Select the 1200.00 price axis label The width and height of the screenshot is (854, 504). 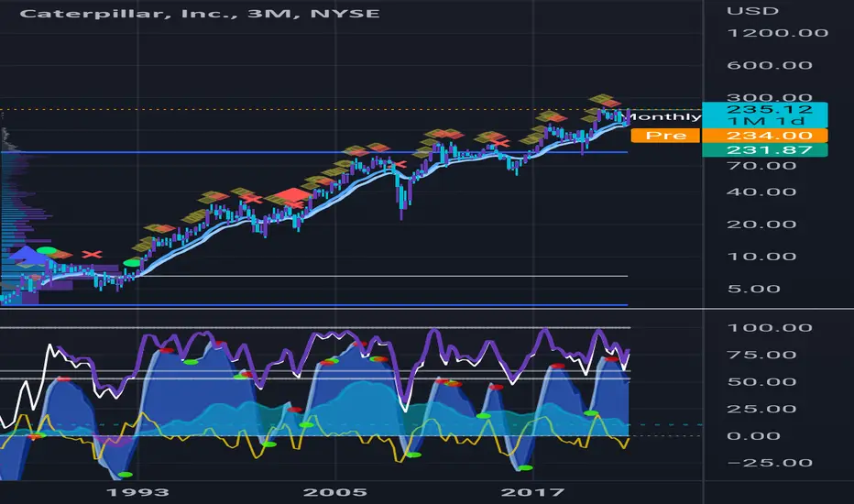[778, 33]
